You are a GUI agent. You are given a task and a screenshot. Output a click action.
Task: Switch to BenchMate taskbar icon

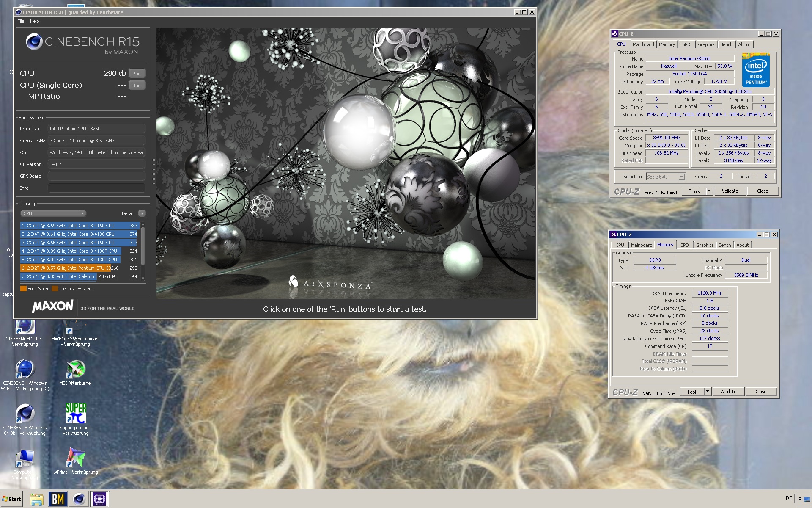click(58, 499)
